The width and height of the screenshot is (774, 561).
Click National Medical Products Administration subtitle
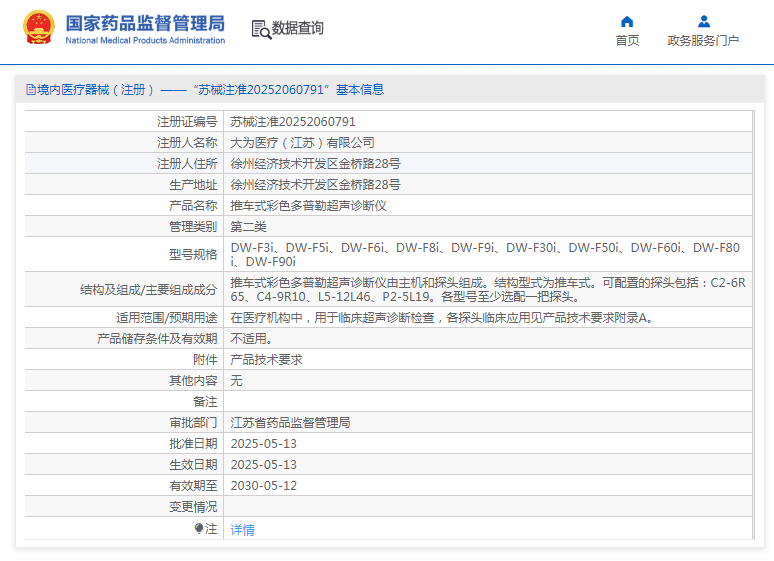coord(145,41)
